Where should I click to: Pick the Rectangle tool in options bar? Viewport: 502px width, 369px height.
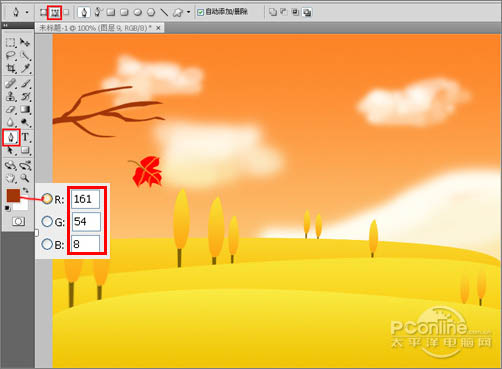pos(111,12)
